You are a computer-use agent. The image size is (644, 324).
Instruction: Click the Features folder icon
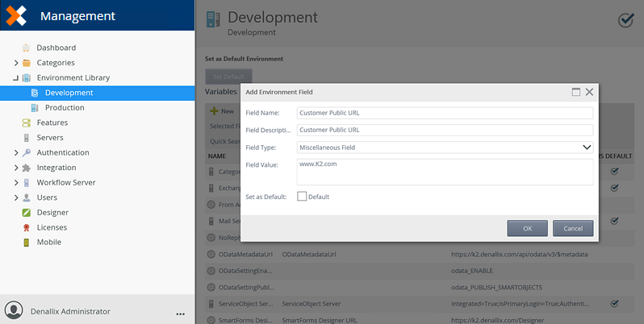(x=27, y=123)
